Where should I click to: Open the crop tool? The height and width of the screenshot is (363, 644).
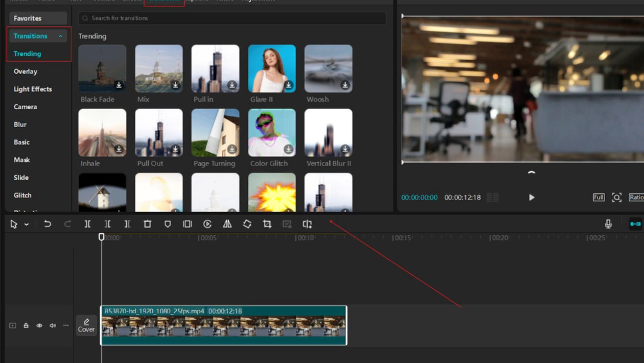[267, 224]
